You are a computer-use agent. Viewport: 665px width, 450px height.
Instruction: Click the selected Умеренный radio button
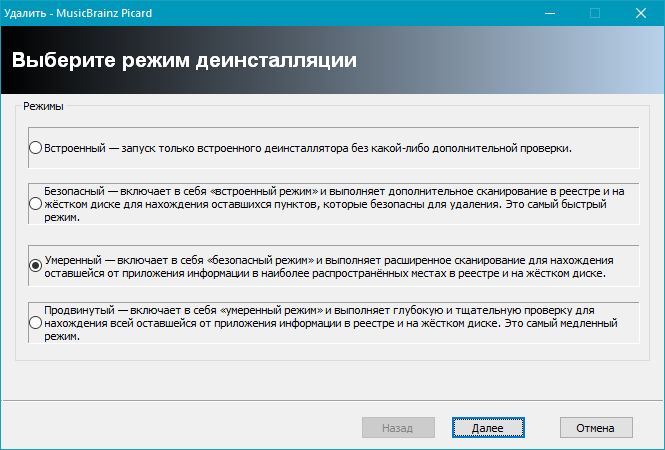[x=36, y=265]
